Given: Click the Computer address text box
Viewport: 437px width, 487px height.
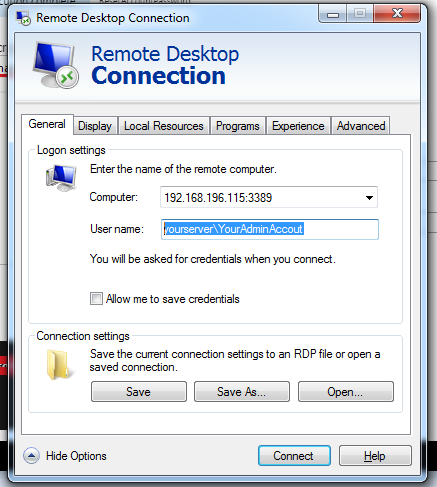Looking at the screenshot, I should [262, 198].
